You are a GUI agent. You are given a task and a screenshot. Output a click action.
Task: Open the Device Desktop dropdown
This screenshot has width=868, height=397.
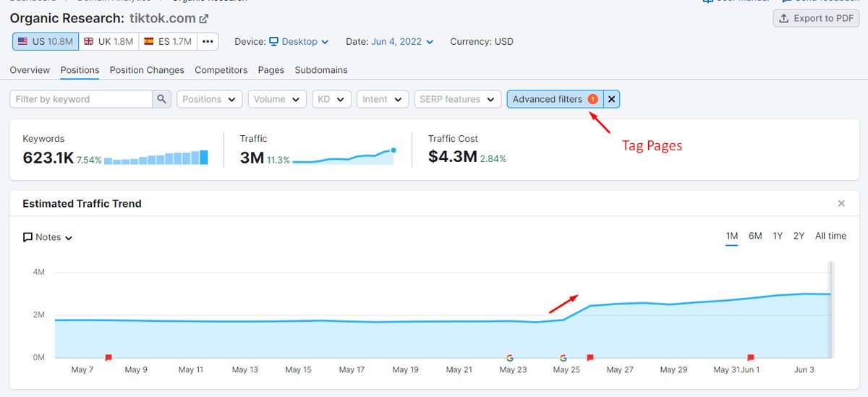click(299, 42)
